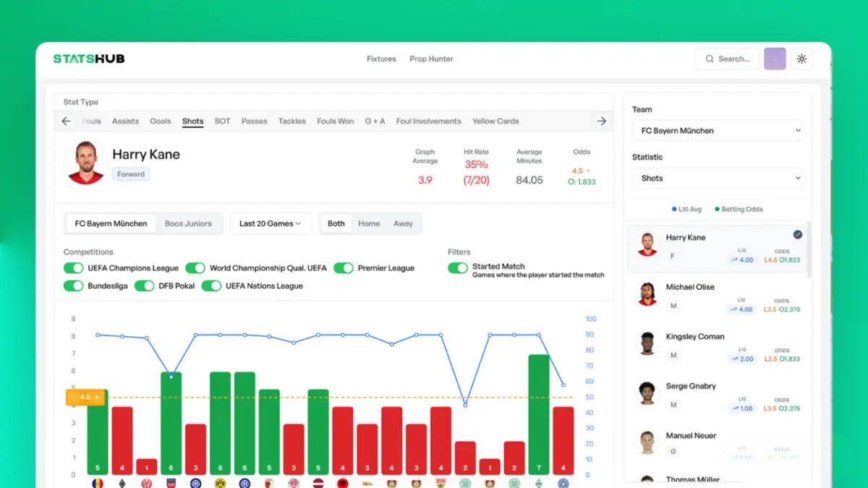The width and height of the screenshot is (868, 488).
Task: Click the StatsHub logo
Action: pyautogui.click(x=89, y=59)
